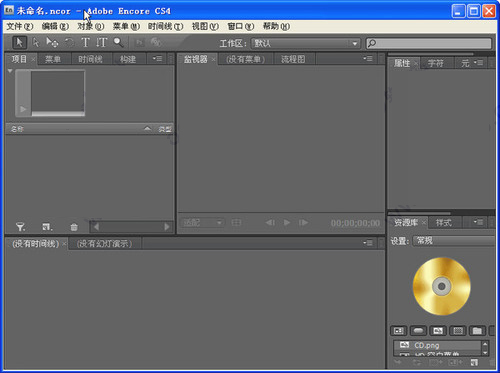Open the 对象(O) menu
The width and height of the screenshot is (500, 373).
(91, 26)
